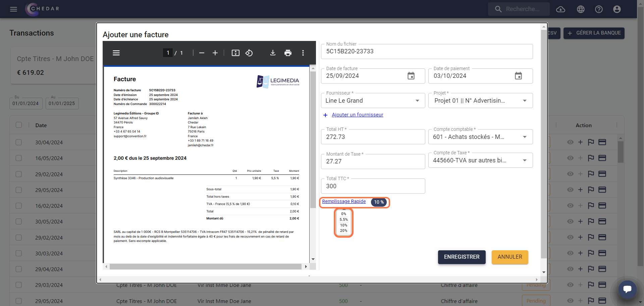
Task: Check the 16/02/2024 row checkbox
Action: [19, 206]
